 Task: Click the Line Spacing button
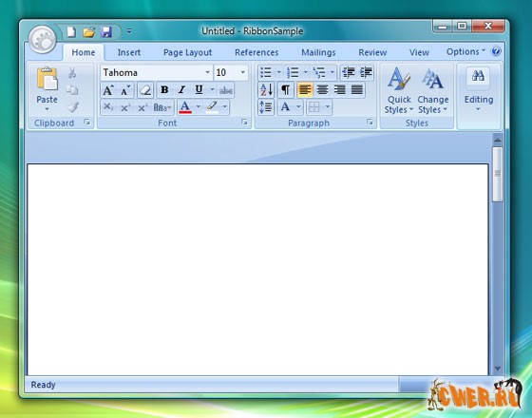tap(266, 107)
